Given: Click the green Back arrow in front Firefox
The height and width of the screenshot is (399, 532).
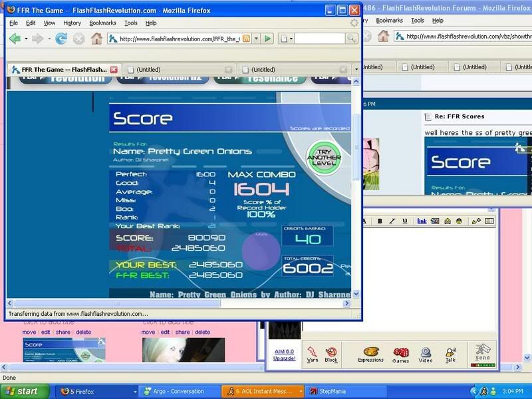Looking at the screenshot, I should (x=15, y=39).
